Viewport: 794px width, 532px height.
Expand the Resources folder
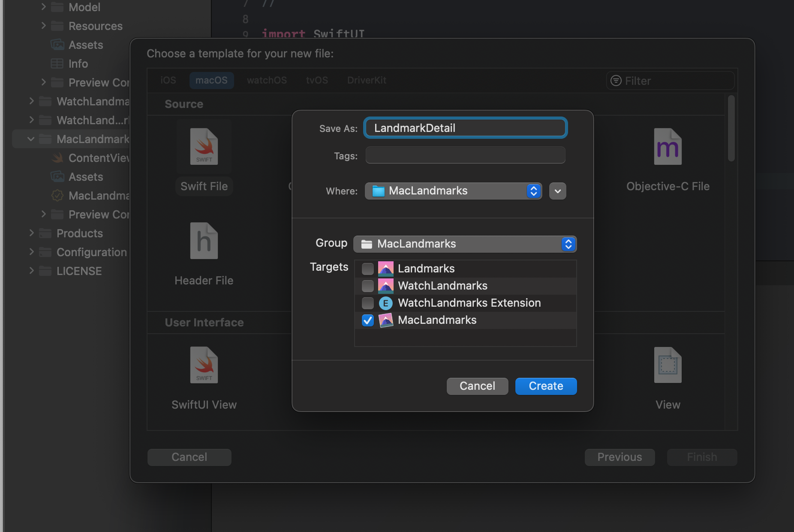[x=43, y=26]
